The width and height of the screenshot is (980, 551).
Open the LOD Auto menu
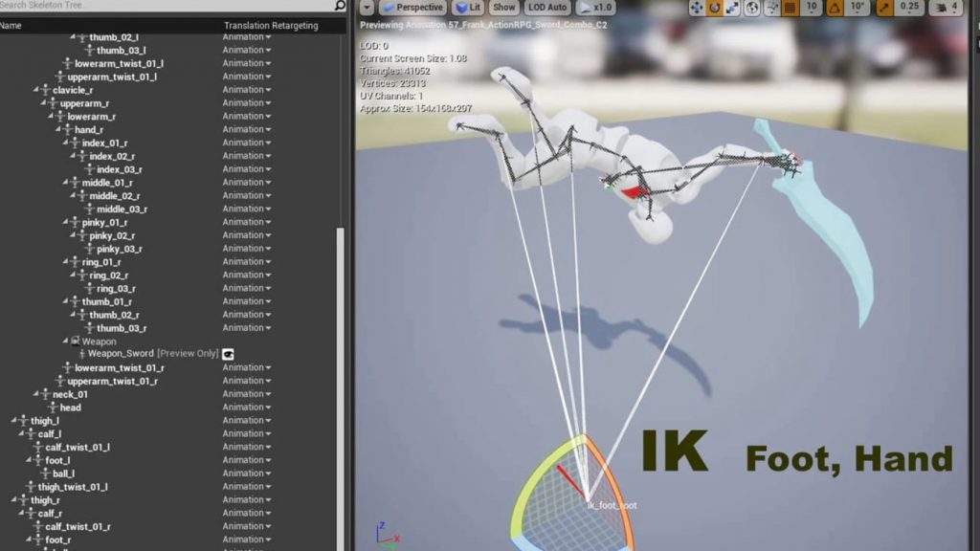[546, 8]
